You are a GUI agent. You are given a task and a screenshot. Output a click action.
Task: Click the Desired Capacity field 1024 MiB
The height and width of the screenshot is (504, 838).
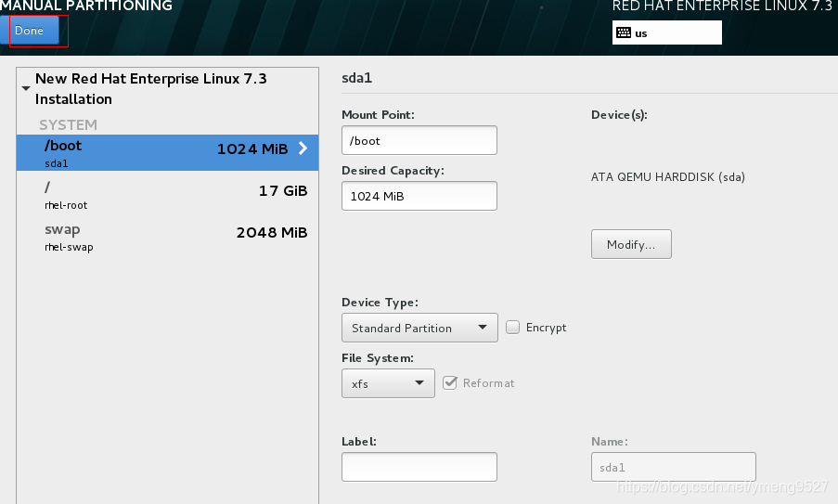click(x=419, y=196)
